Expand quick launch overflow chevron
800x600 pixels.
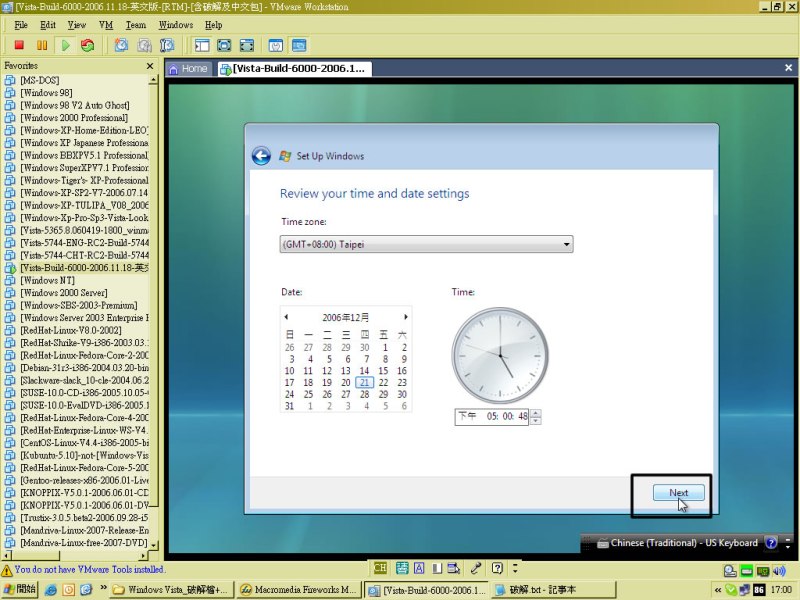click(x=104, y=588)
